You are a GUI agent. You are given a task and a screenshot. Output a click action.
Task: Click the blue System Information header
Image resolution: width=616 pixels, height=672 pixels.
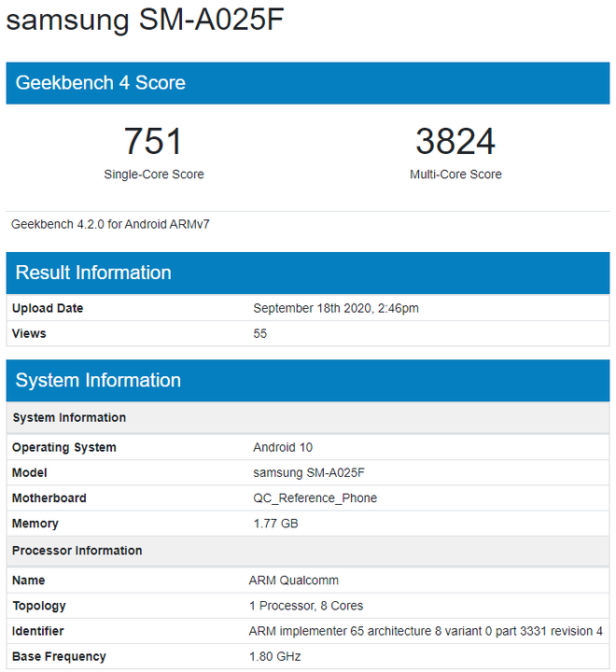click(x=308, y=381)
